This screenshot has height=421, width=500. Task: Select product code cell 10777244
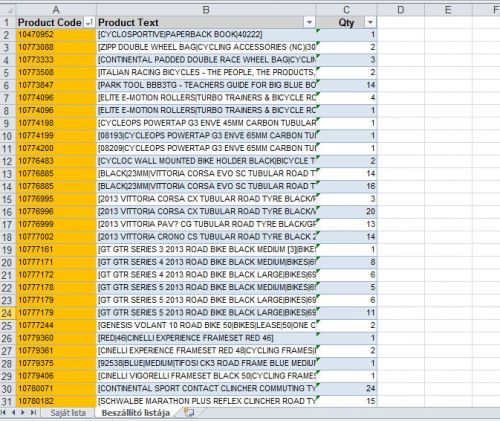click(56, 325)
